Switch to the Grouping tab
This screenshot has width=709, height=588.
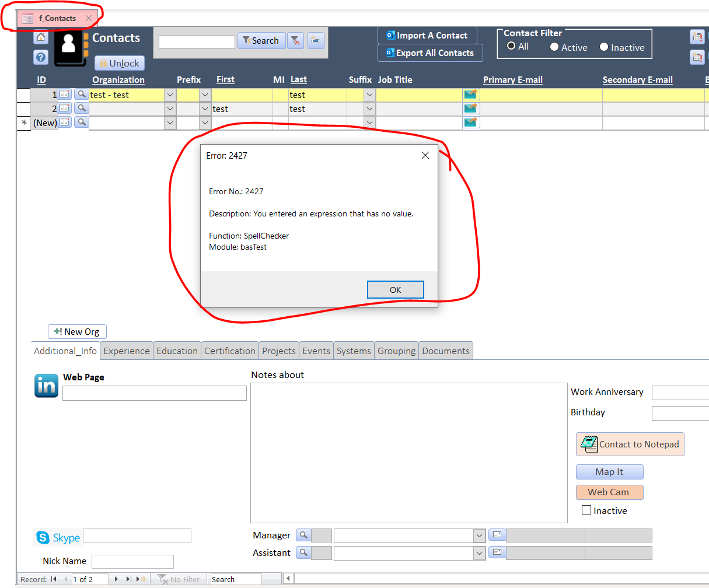[397, 351]
